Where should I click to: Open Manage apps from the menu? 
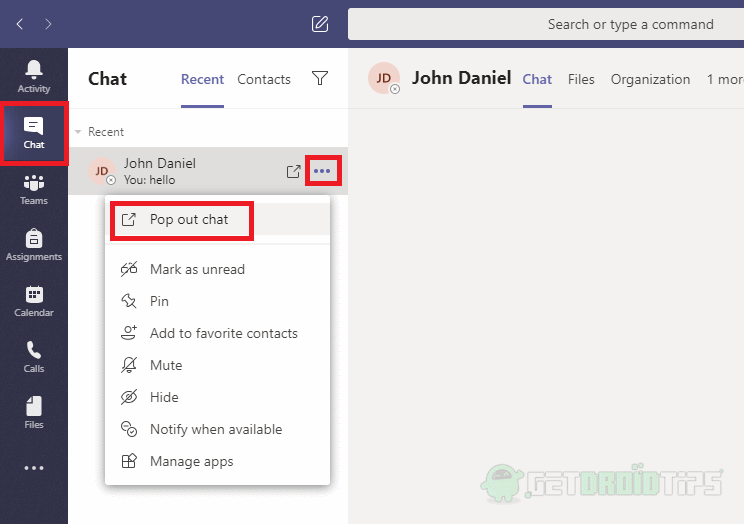pyautogui.click(x=217, y=461)
